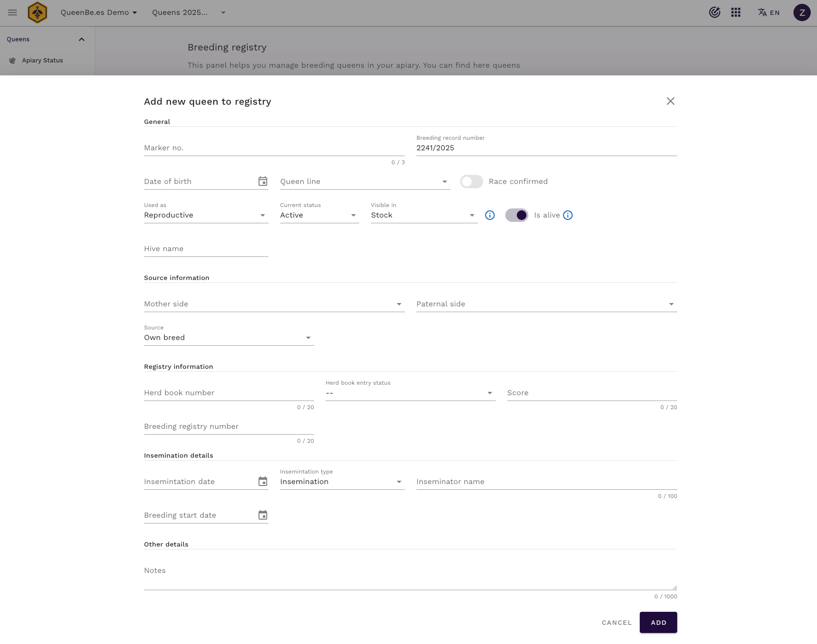The image size is (817, 644).
Task: Click the info icon next to Visible in
Action: [x=489, y=215]
